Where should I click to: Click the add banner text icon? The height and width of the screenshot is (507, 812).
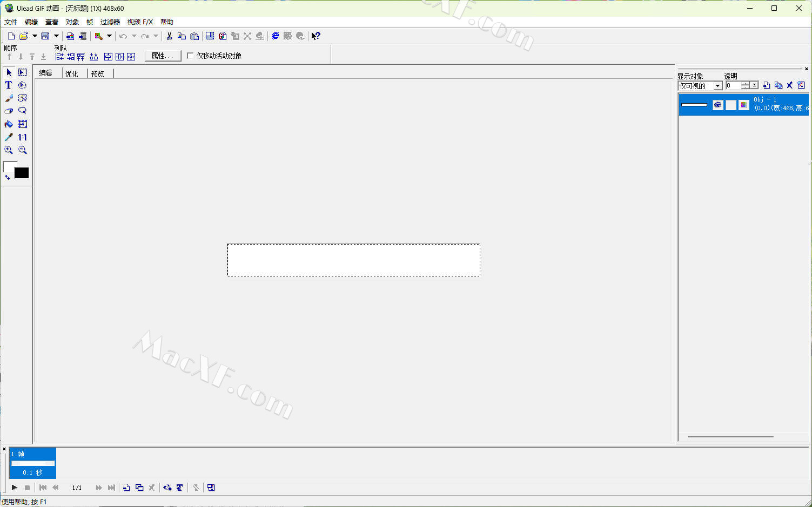point(180,488)
